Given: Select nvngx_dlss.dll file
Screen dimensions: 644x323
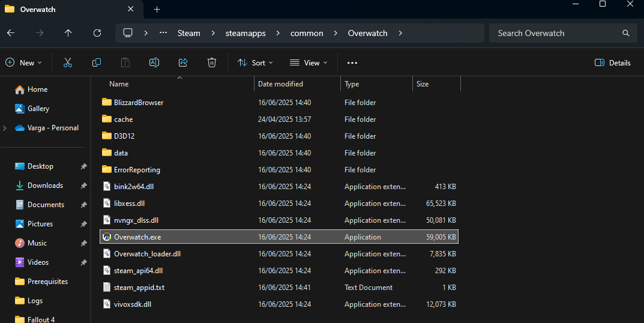Looking at the screenshot, I should (x=279, y=220).
